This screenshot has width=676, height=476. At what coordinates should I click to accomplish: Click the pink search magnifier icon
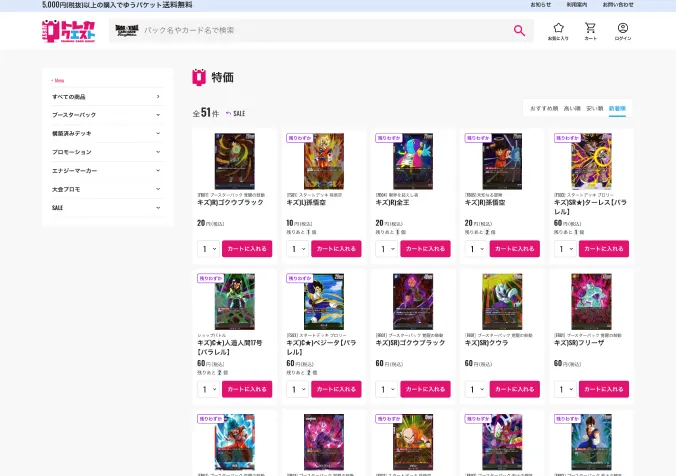pos(519,31)
